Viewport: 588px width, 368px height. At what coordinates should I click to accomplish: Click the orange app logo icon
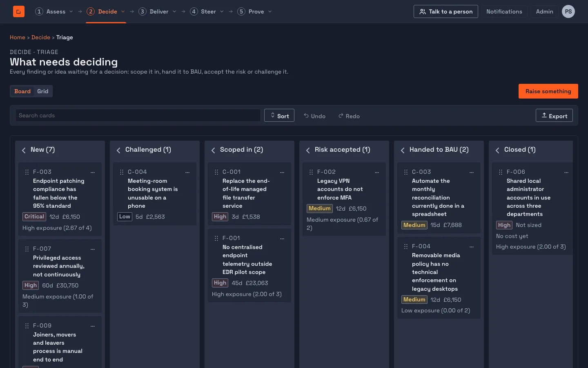tap(19, 11)
